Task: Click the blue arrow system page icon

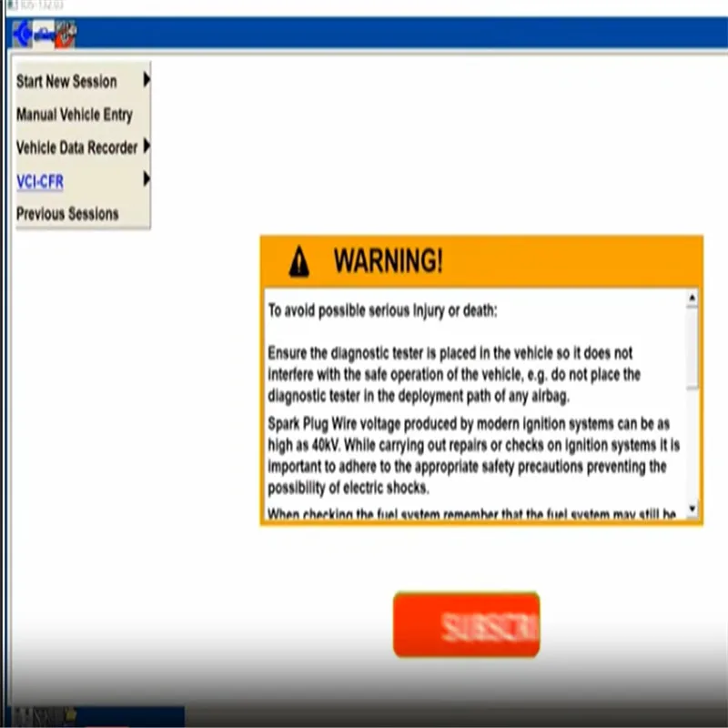Action: point(22,34)
